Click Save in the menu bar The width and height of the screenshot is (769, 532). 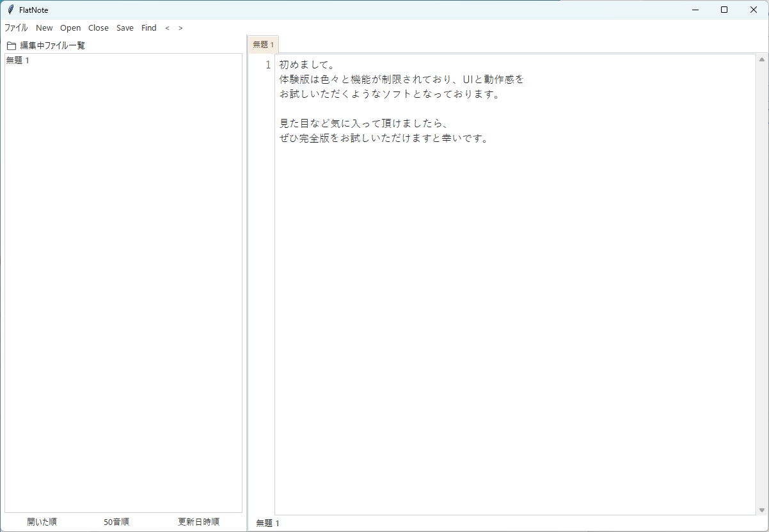coord(125,28)
